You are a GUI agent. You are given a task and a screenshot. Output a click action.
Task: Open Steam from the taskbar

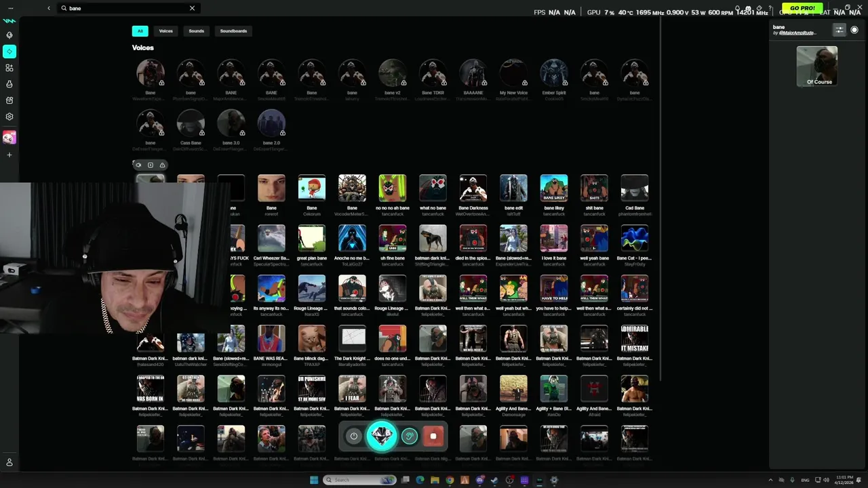point(494,480)
